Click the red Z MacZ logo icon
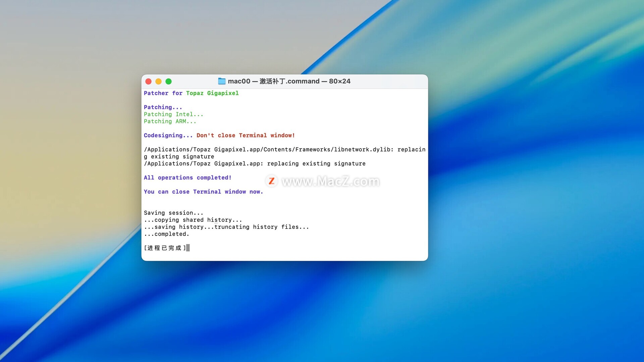 [x=271, y=181]
